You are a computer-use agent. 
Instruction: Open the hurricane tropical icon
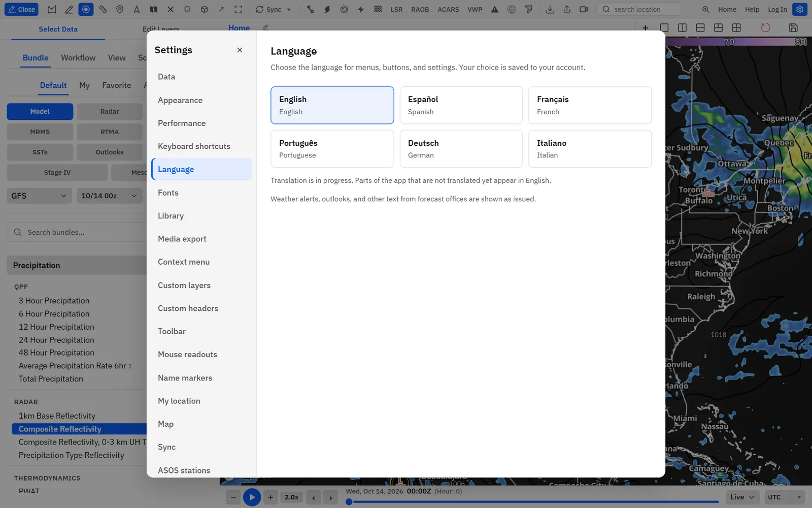pyautogui.click(x=327, y=9)
